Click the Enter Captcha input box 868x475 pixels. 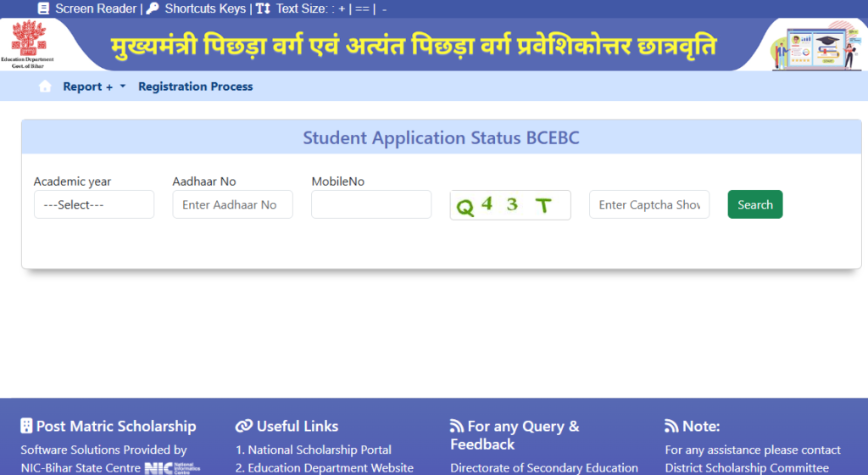649,204
